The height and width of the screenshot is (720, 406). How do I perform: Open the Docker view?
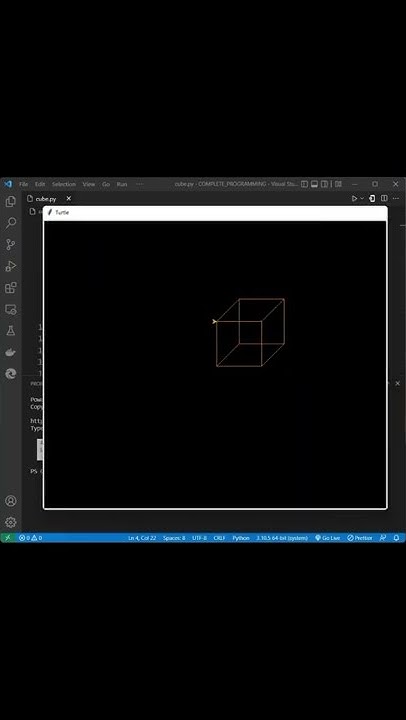10,352
